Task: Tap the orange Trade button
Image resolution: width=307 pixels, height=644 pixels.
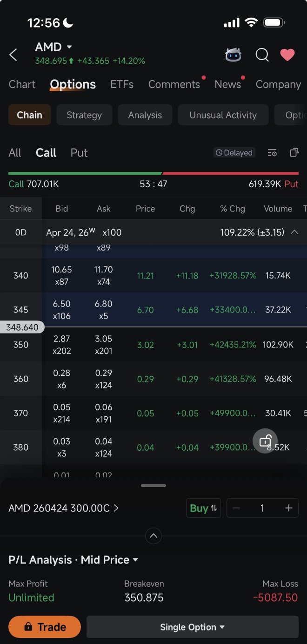Action: coord(45,627)
